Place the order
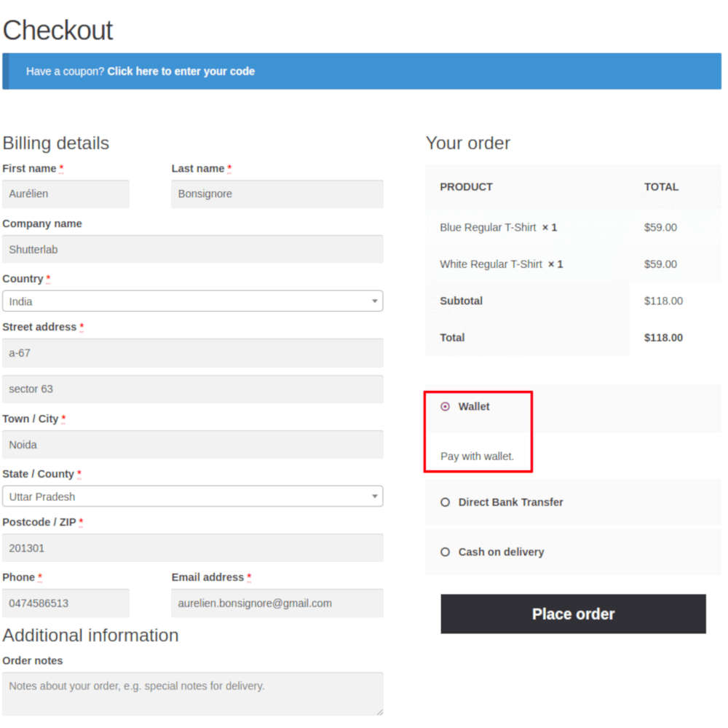The height and width of the screenshot is (728, 728). [573, 614]
